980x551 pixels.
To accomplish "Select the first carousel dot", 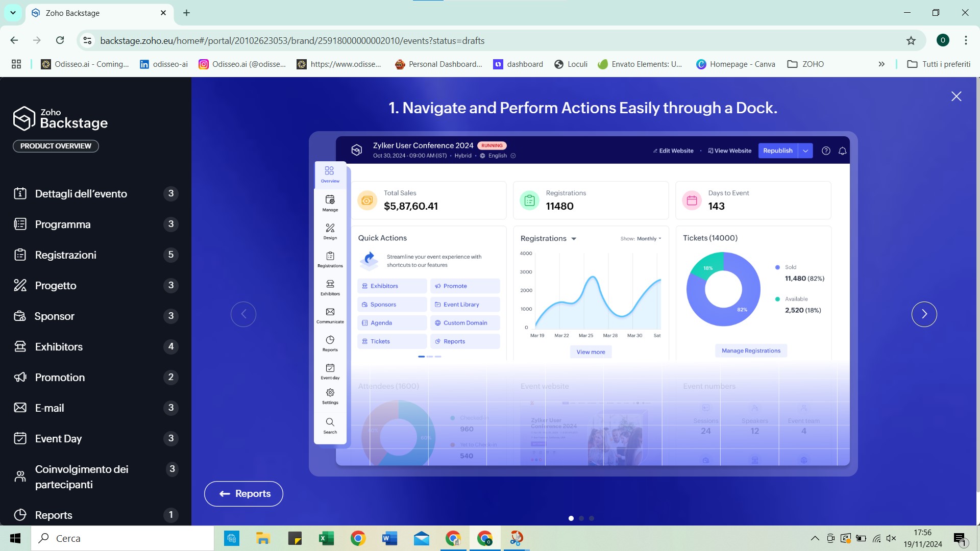I will [571, 518].
